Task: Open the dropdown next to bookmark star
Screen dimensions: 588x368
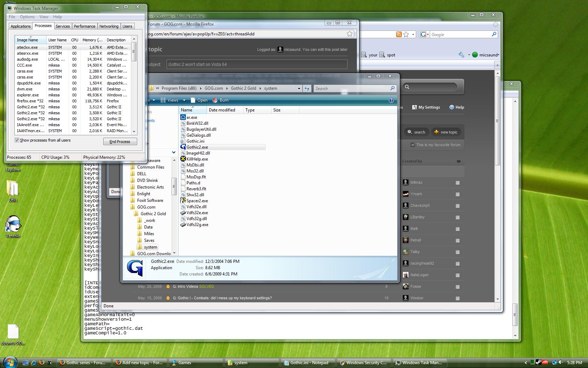Action: click(413, 34)
